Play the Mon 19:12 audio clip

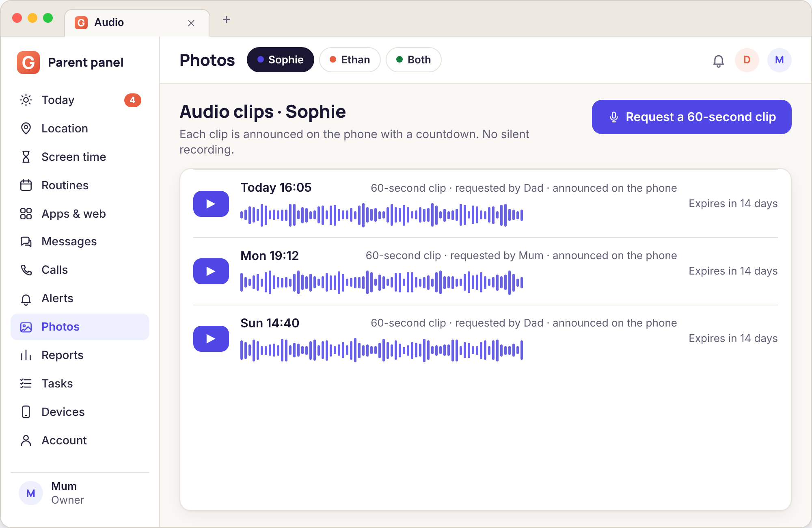coord(211,271)
